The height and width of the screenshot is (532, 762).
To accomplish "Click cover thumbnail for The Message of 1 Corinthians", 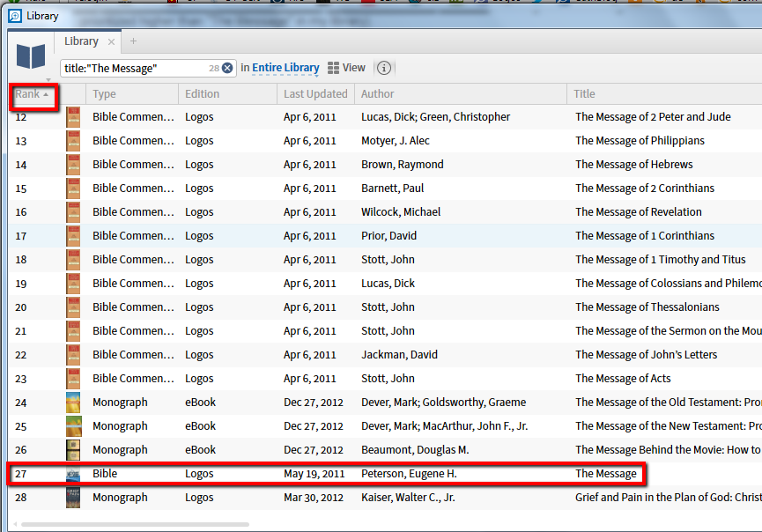I will pyautogui.click(x=73, y=236).
